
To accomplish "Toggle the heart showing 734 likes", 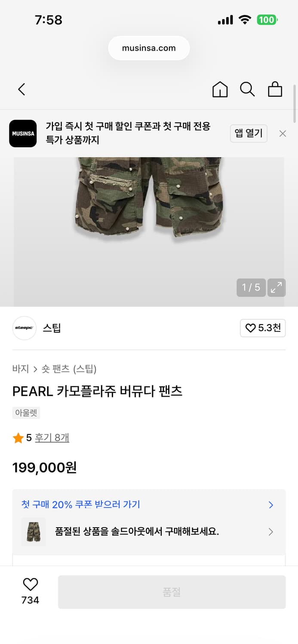I will point(29,585).
